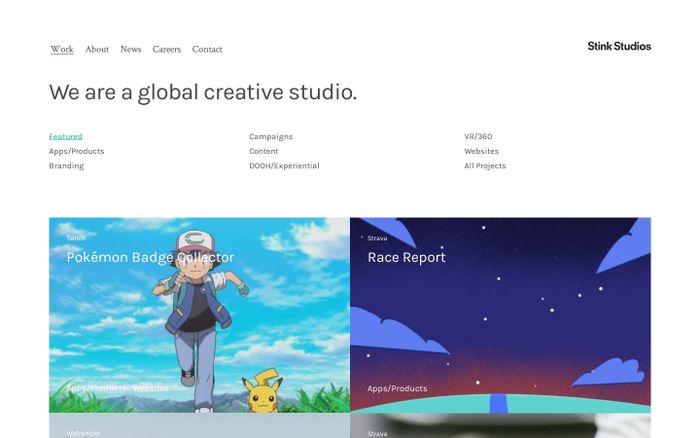700x438 pixels.
Task: Filter projects by Branding
Action: pyautogui.click(x=66, y=166)
